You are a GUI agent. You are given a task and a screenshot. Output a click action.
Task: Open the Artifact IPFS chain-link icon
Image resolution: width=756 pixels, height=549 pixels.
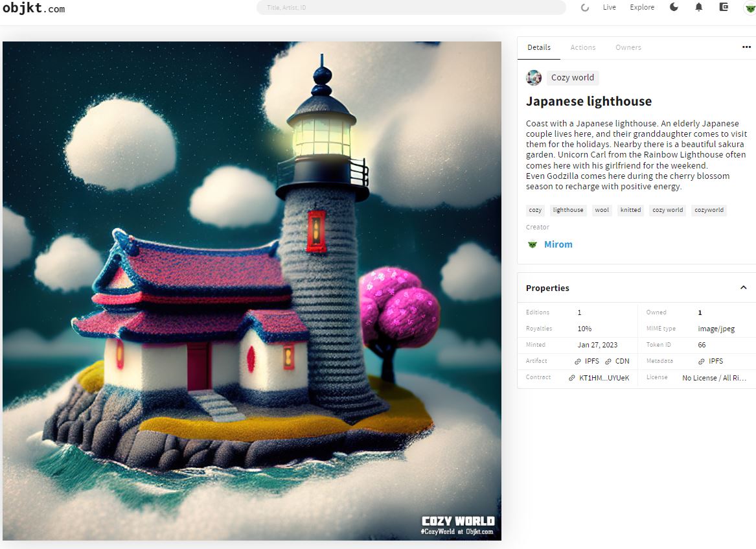point(577,361)
